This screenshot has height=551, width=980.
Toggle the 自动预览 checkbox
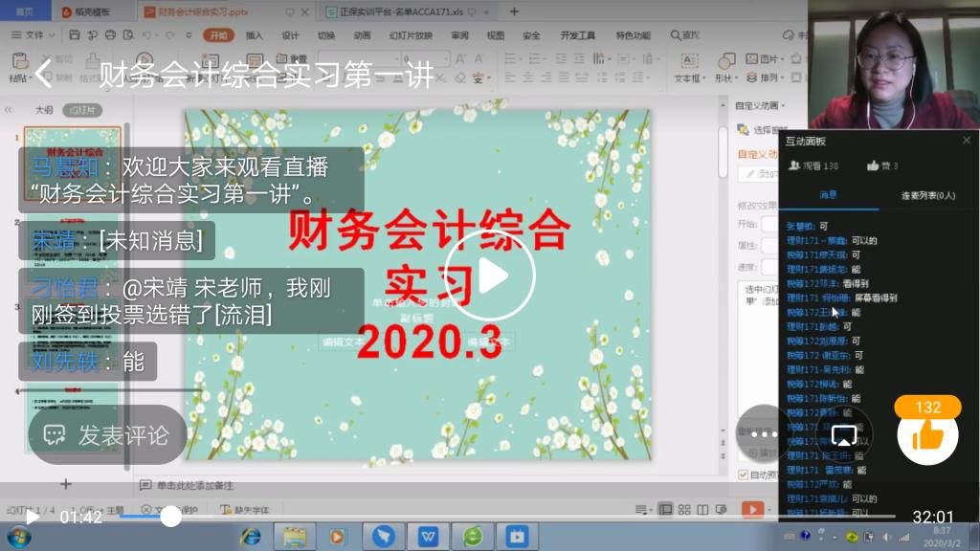744,474
